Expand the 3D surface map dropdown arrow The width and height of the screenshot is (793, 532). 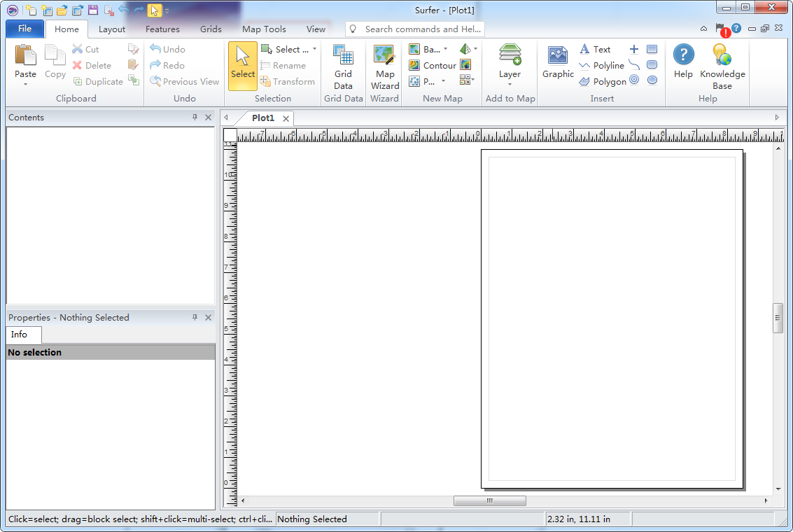(475, 49)
